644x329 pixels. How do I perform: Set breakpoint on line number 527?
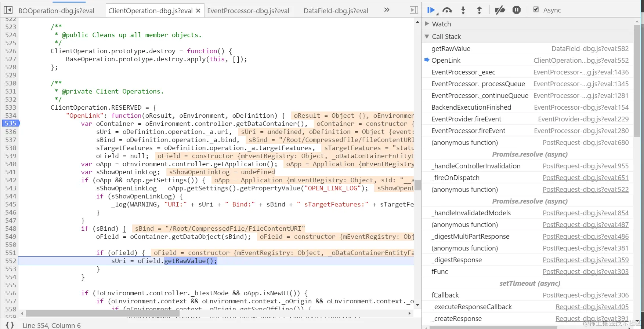(11, 59)
